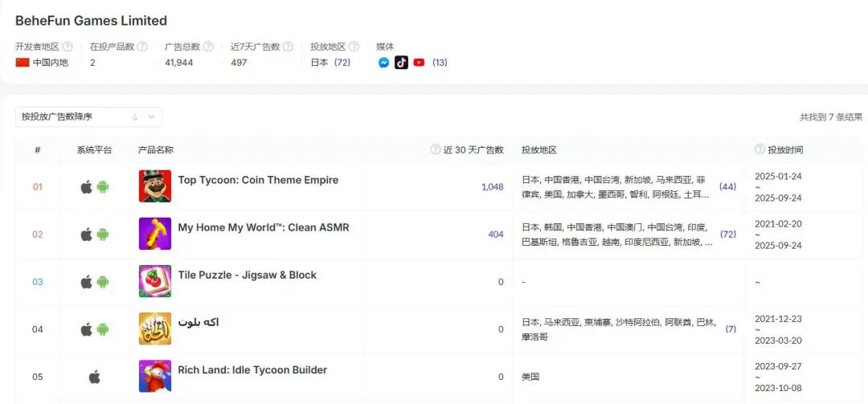Click the Tile Puzzle app thumbnail
Viewport: 868px width, 404px height.
(155, 281)
